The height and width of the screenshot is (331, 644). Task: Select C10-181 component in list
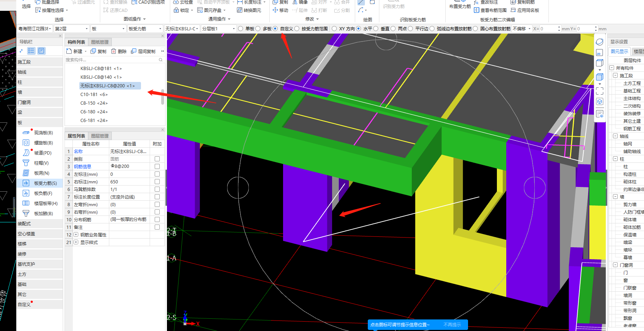(x=94, y=94)
